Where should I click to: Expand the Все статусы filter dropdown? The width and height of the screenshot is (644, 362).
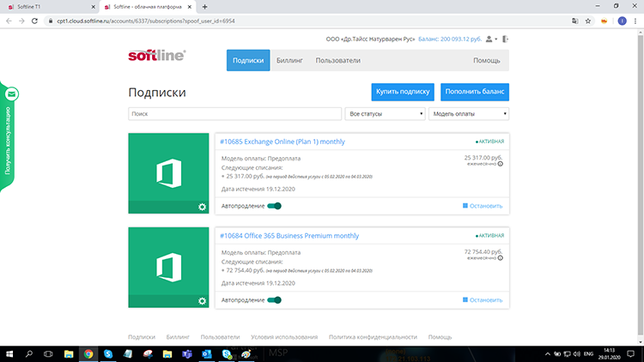385,114
